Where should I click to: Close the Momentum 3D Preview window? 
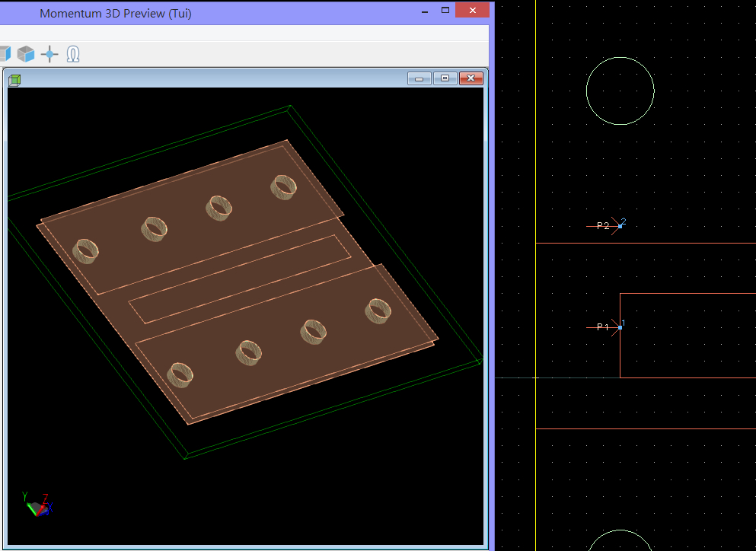coord(473,10)
